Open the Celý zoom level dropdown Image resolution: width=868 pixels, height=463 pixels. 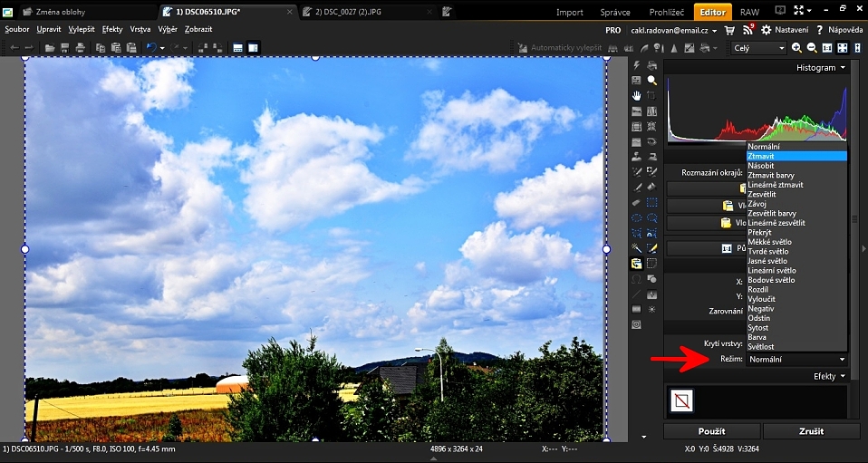758,48
